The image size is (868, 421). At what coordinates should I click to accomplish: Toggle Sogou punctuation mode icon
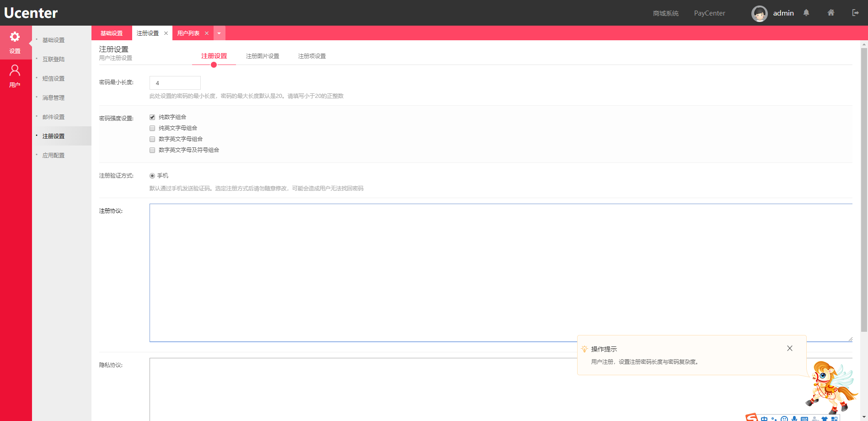point(774,419)
